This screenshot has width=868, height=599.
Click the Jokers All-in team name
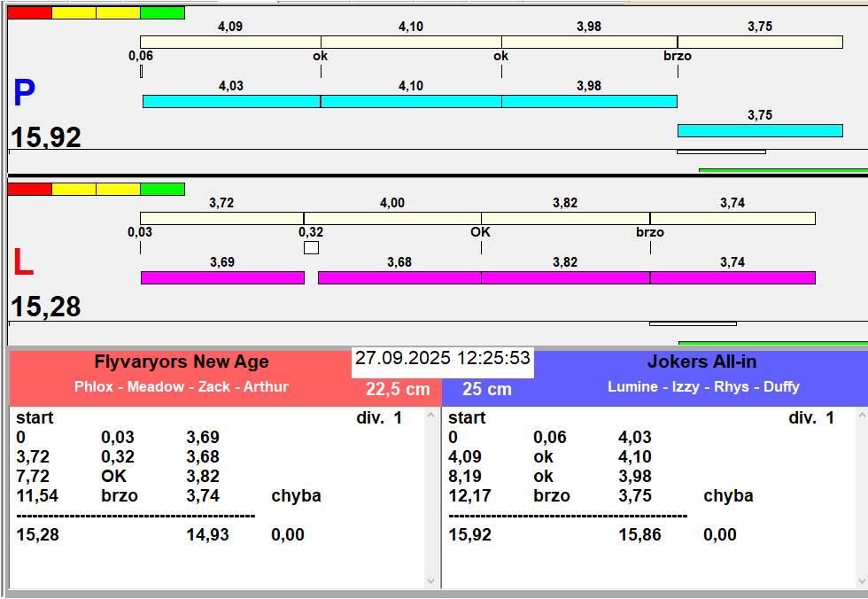(x=701, y=362)
